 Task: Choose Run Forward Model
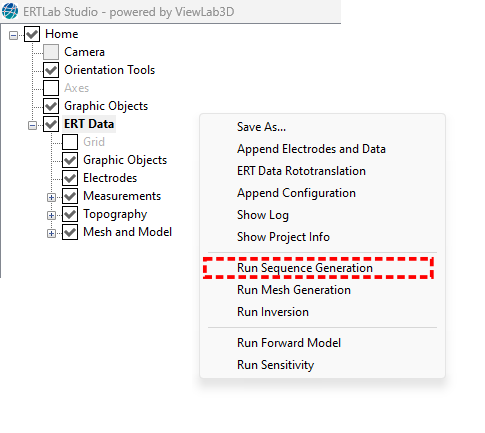289,343
